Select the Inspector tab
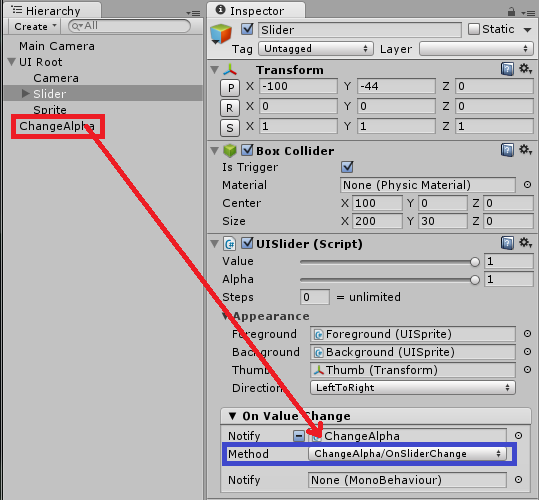539x500 pixels. point(256,11)
